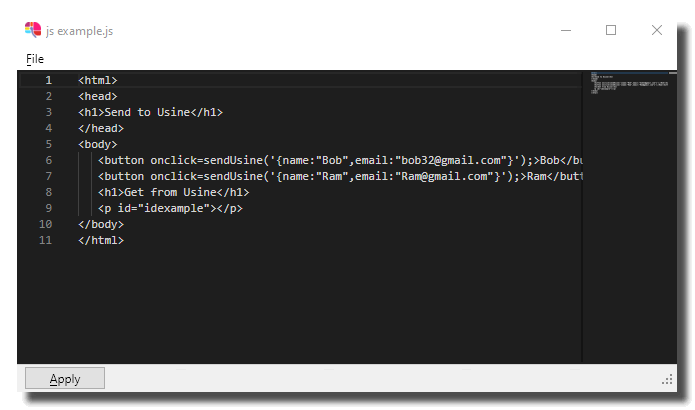Image resolution: width=695 pixels, height=410 pixels.
Task: Click the resize grip in bottom corner
Action: coord(667,379)
